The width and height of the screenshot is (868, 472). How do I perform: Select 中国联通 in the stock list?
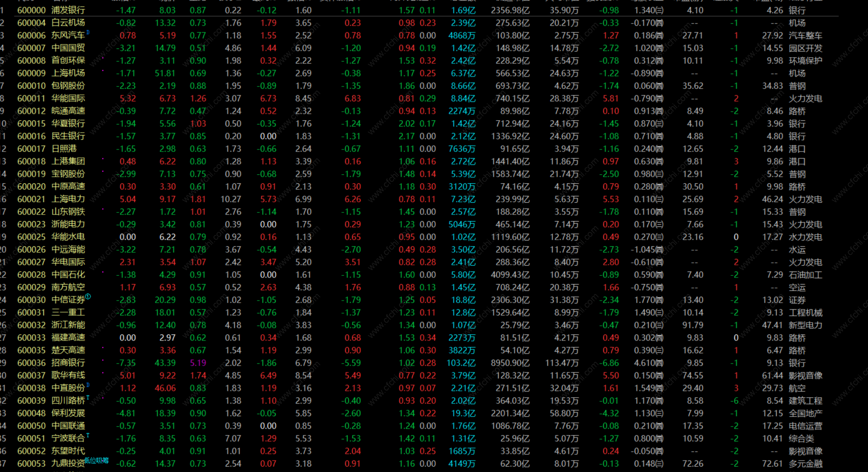click(68, 426)
